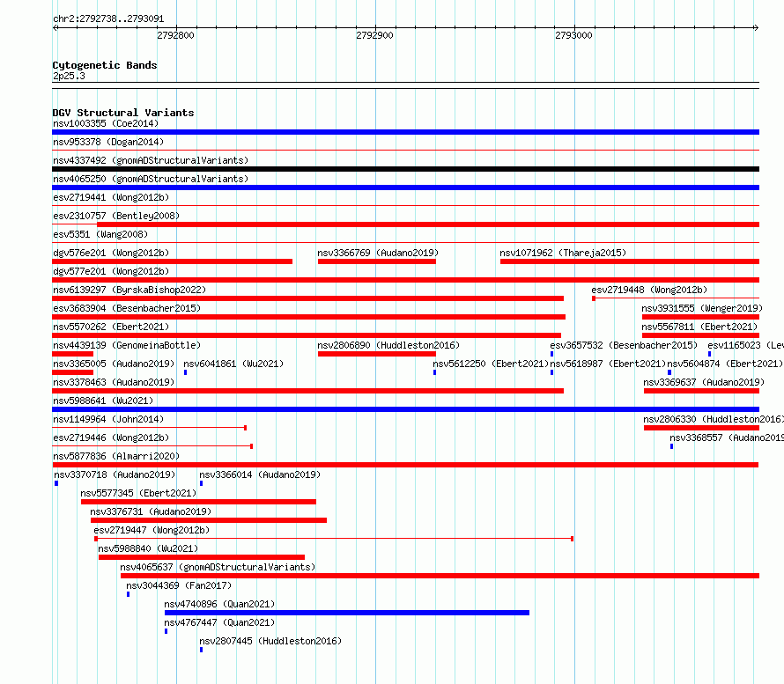784x684 pixels.
Task: Click the chr2:2792738..2793091 coordinate label
Action: point(108,18)
